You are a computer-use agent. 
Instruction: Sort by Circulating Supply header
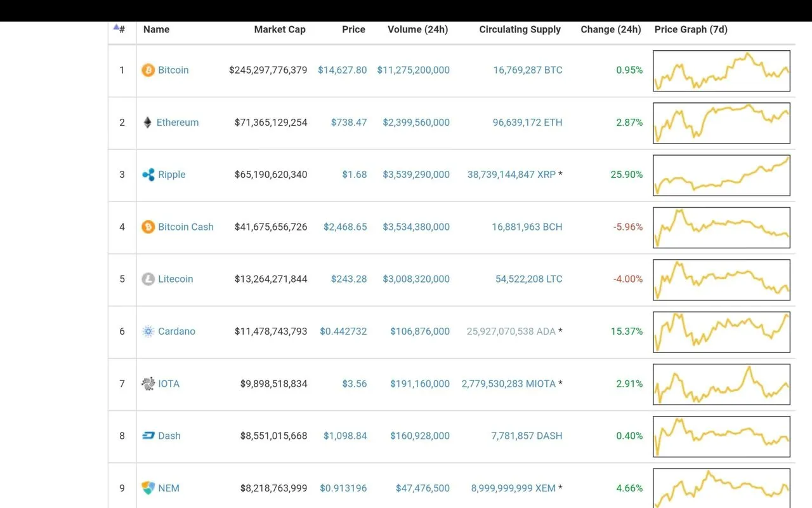520,29
